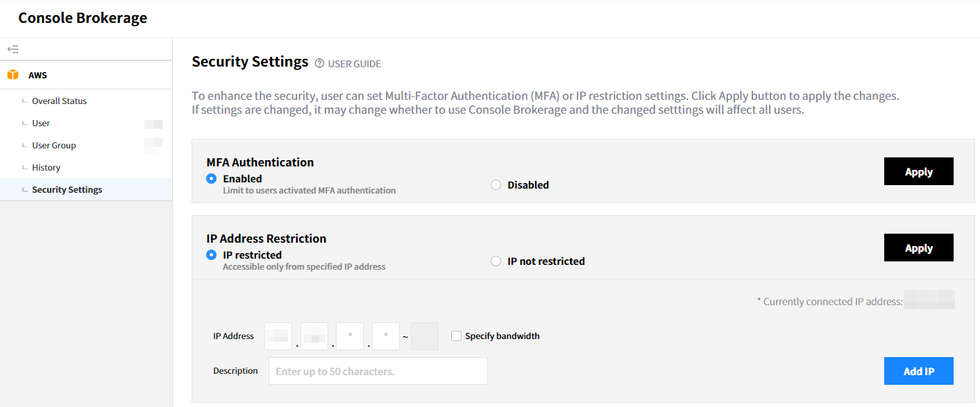Open Overall Status in sidebar
The width and height of the screenshot is (980, 407).
point(59,101)
